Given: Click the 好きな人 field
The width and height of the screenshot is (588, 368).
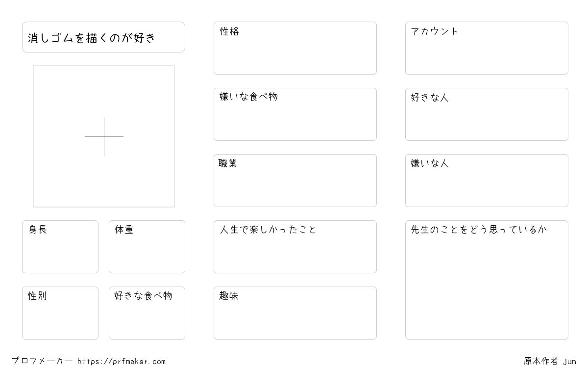Looking at the screenshot, I should (487, 114).
